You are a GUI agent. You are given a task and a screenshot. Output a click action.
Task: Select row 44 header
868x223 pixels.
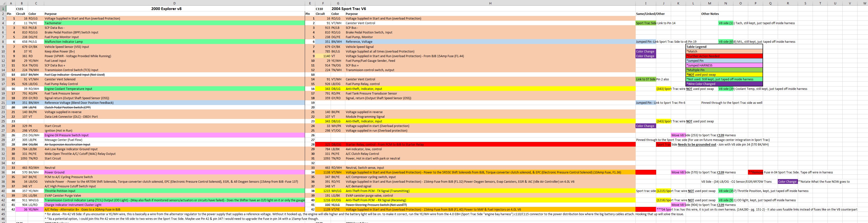[3, 210]
